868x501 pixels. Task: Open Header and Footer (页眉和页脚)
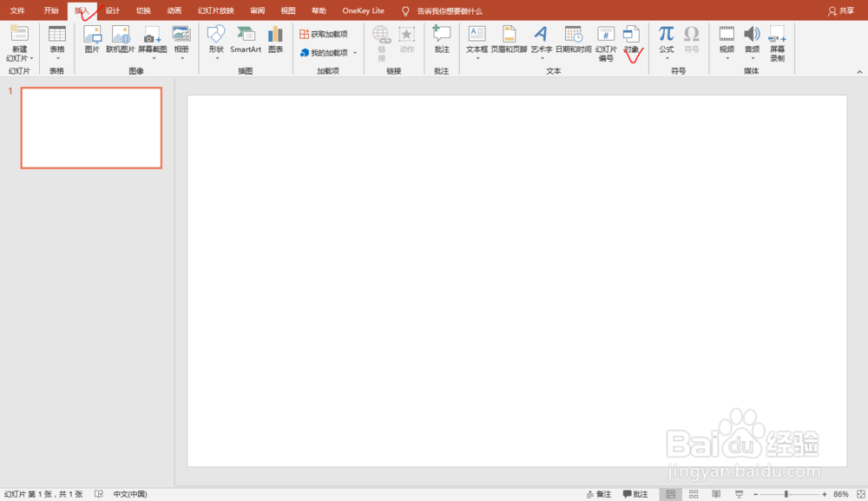509,39
